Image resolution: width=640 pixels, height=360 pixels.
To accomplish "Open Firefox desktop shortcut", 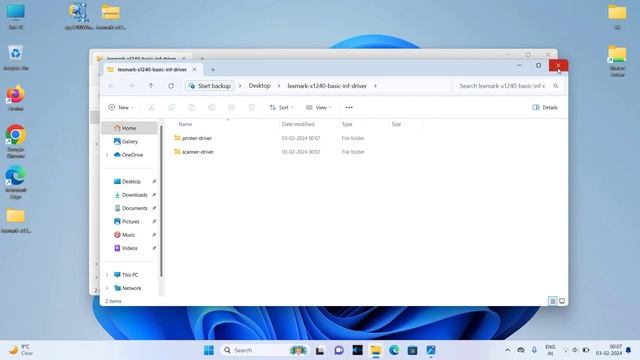I will [x=16, y=98].
